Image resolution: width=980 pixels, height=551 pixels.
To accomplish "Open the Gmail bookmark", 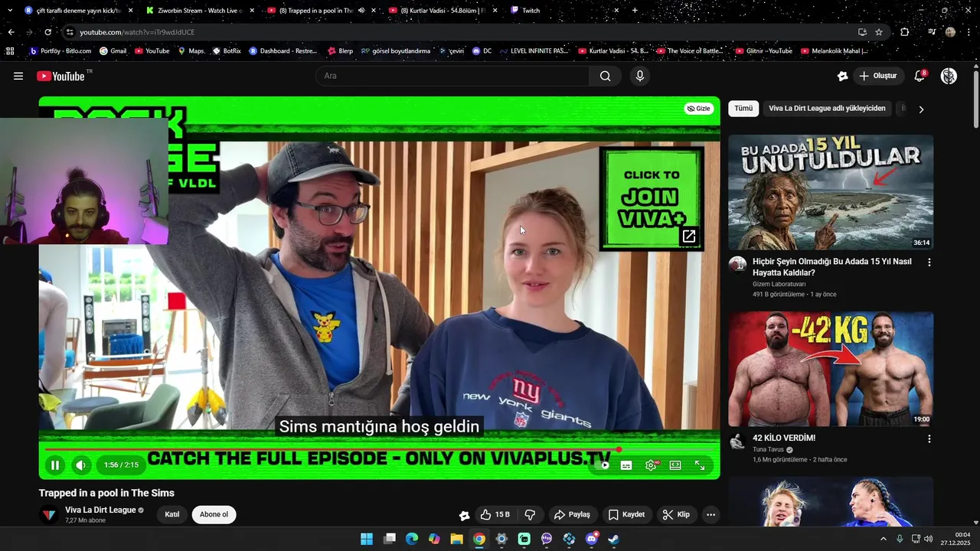I will [113, 51].
